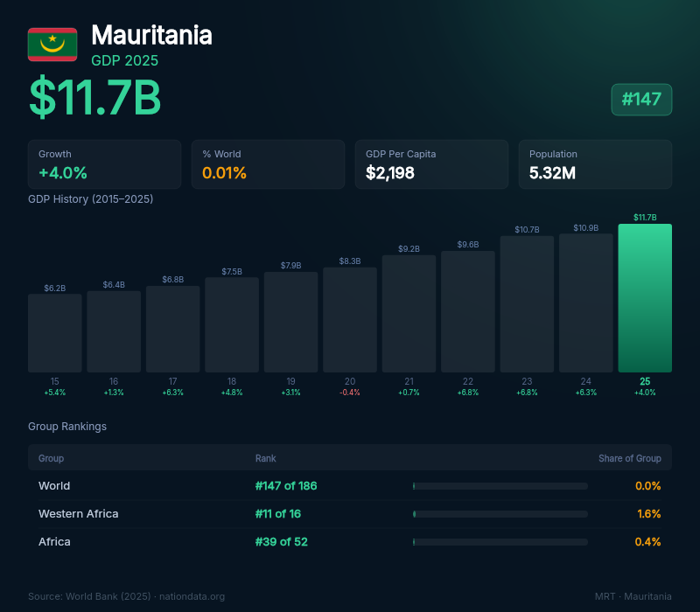Click the #39 of 52 rank
This screenshot has height=612, width=700.
pos(281,542)
